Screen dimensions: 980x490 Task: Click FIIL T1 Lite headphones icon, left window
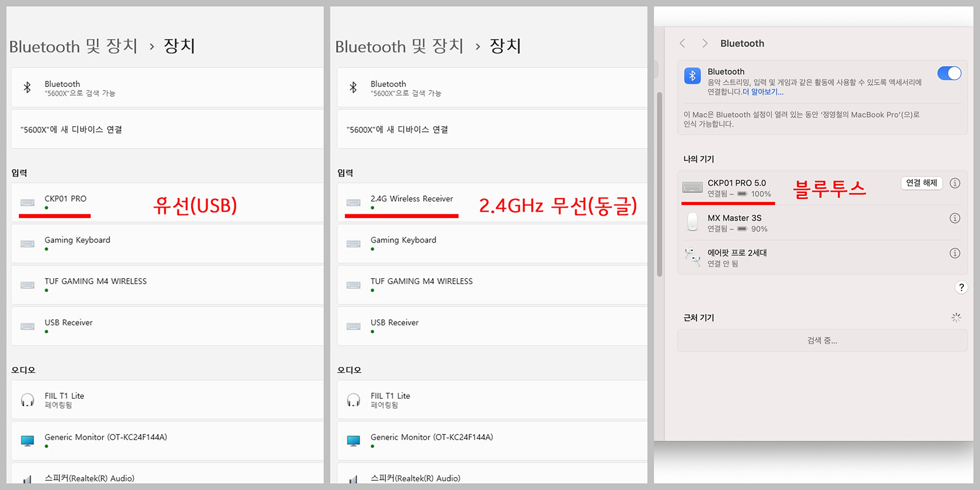tap(28, 400)
